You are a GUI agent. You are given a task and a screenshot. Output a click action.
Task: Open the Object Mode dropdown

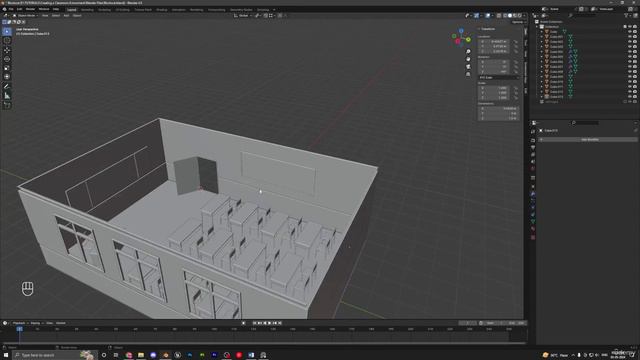pos(25,16)
